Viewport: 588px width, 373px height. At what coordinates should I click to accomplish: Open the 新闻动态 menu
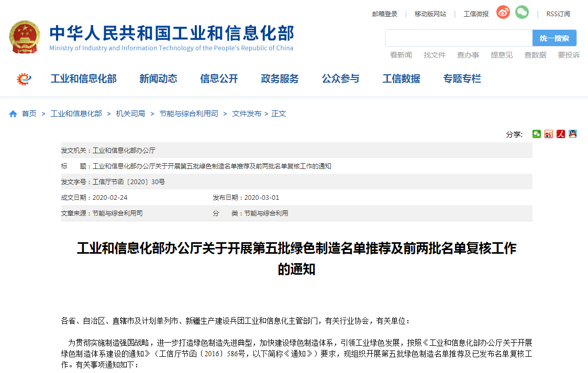(158, 79)
